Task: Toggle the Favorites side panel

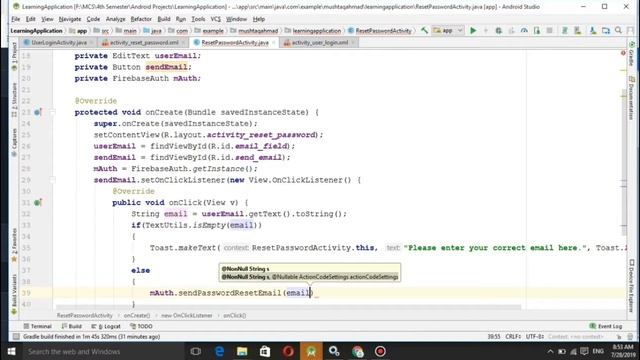Action: pos(14,245)
